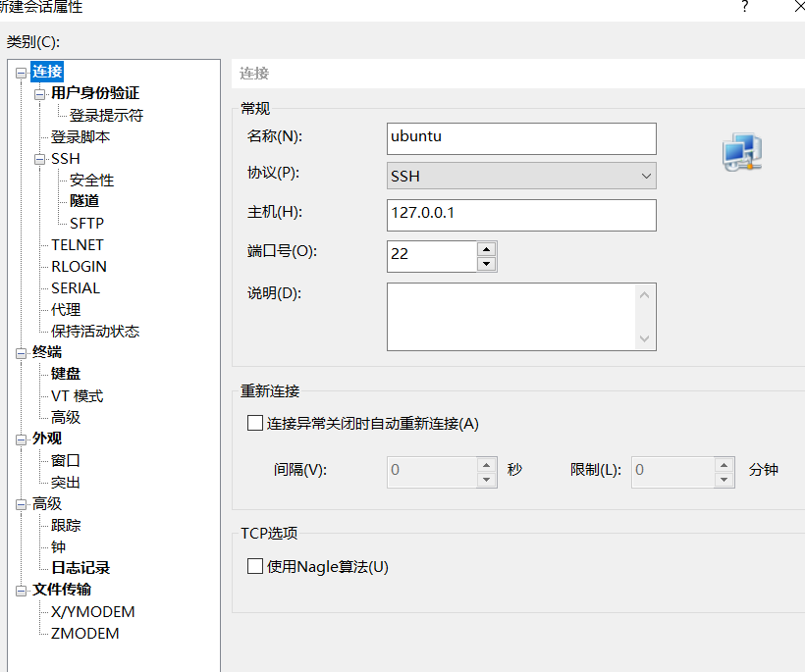
Task: Select 钟 tree item
Action: [59, 546]
